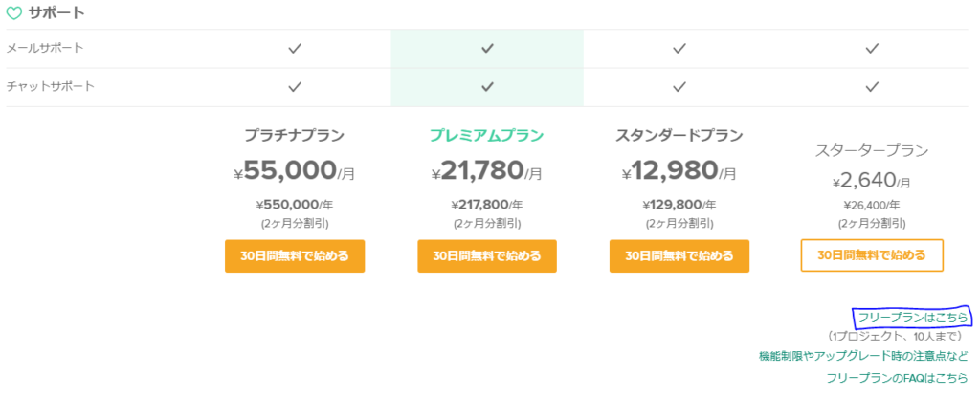Click the メールサポート row label

tap(44, 48)
